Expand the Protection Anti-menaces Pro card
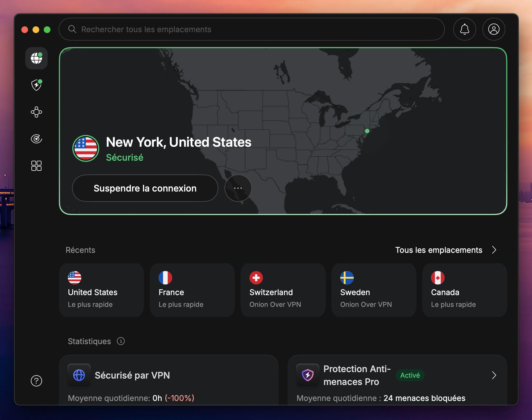532x420 pixels. (494, 375)
